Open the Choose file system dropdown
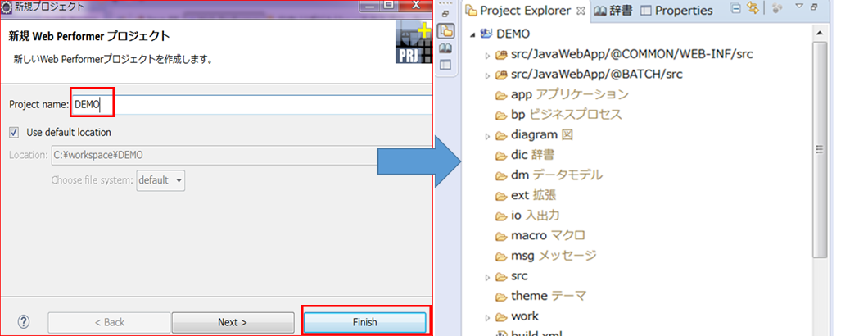The width and height of the screenshot is (868, 336). pos(160,180)
